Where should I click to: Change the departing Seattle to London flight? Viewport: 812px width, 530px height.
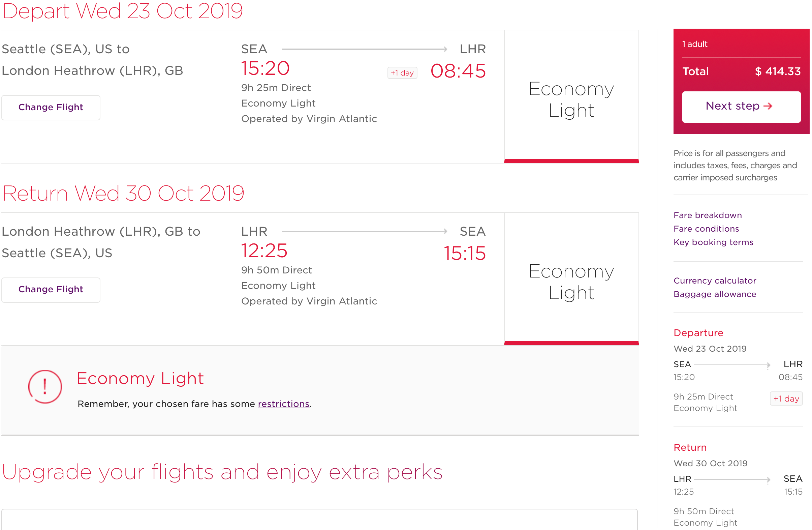pos(51,107)
